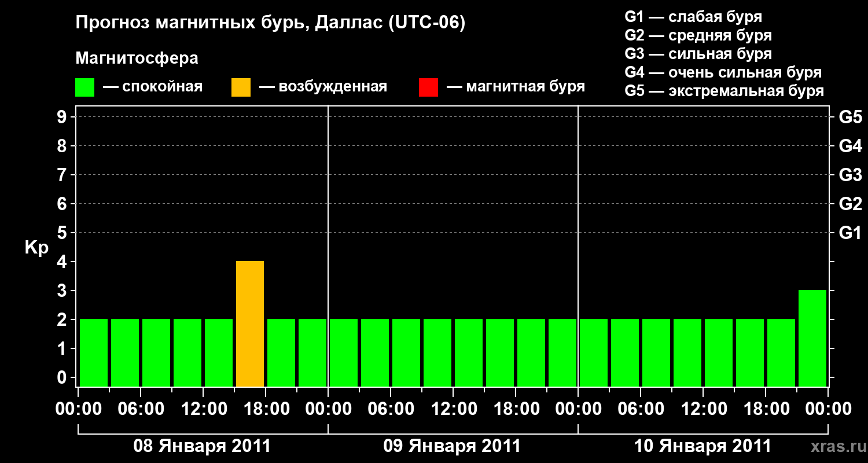Viewport: 868px width, 463px height.
Task: Click the '9' value on Kp axis
Action: click(x=63, y=117)
